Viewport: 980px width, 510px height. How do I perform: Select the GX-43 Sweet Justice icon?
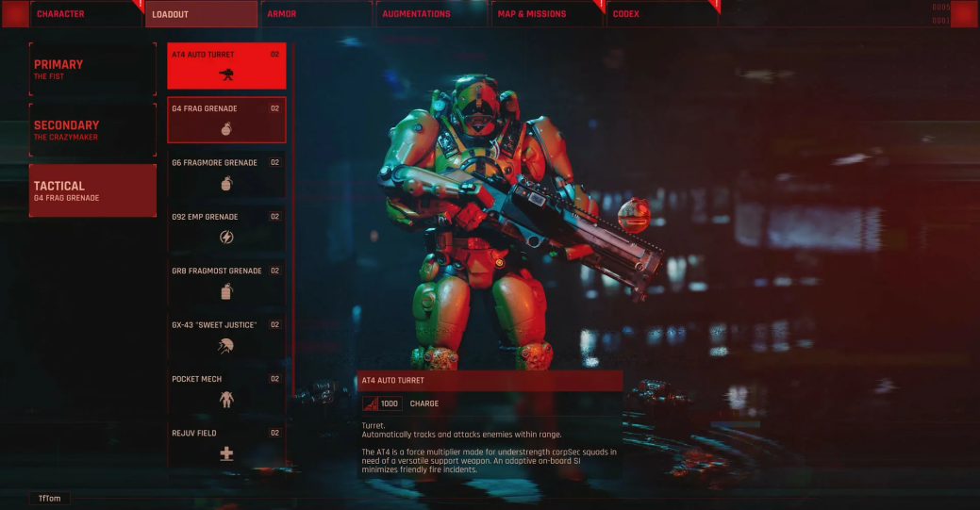225,346
